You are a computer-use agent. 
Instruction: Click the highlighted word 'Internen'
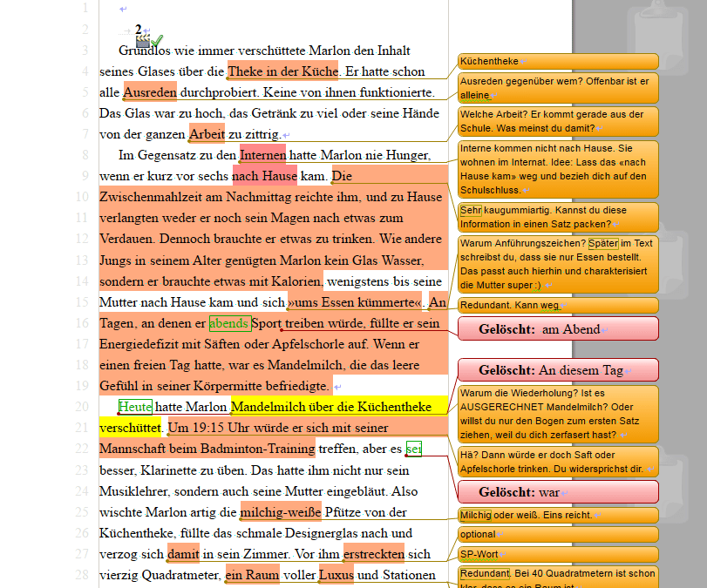click(262, 156)
